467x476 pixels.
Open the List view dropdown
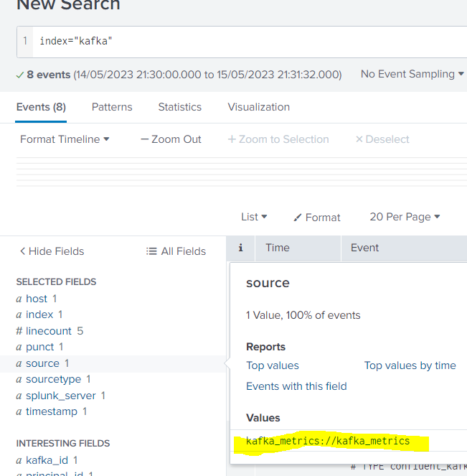254,217
